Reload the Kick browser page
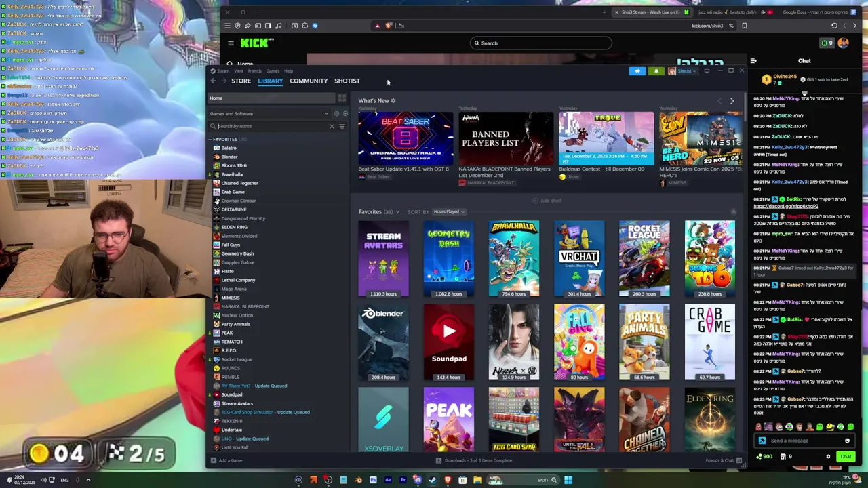 (x=834, y=26)
